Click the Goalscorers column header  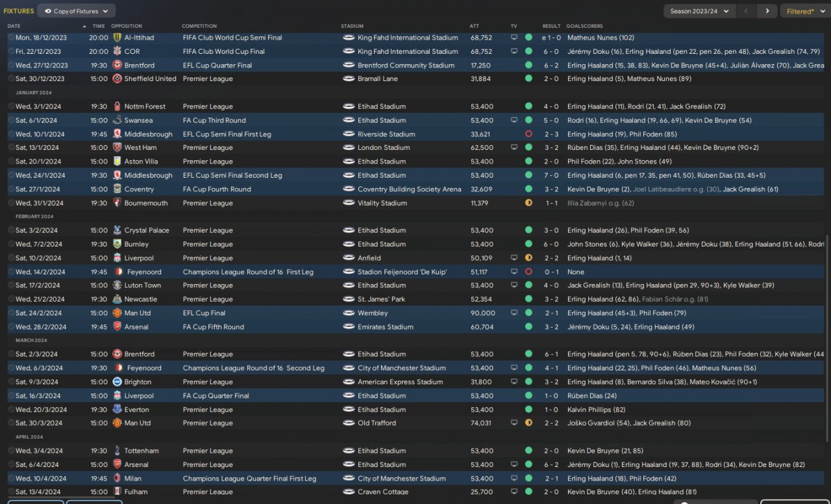(584, 26)
